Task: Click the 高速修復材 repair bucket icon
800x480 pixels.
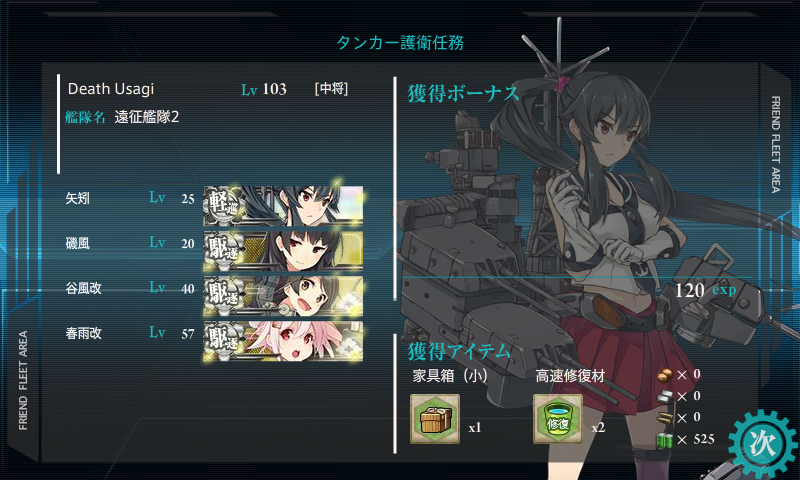Action: (558, 419)
